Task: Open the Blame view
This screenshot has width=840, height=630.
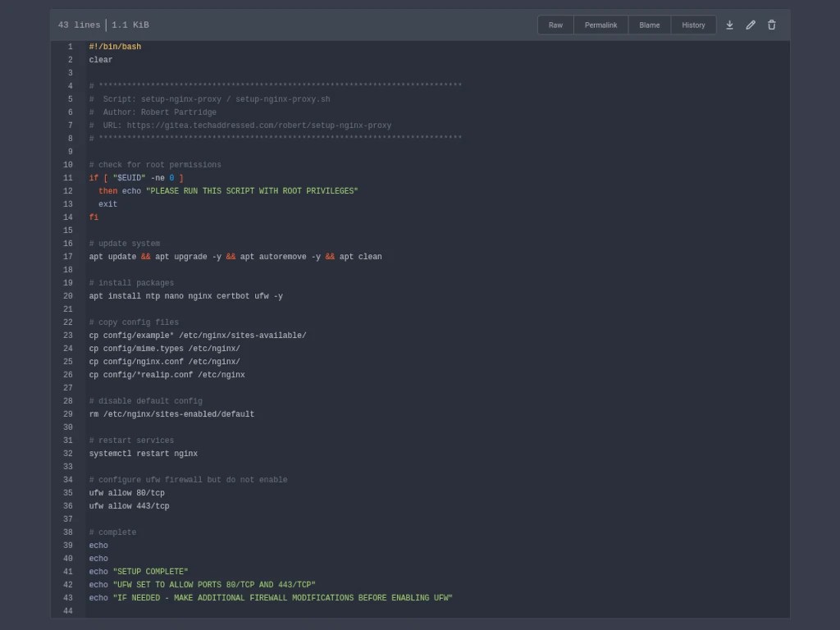Action: tap(649, 25)
